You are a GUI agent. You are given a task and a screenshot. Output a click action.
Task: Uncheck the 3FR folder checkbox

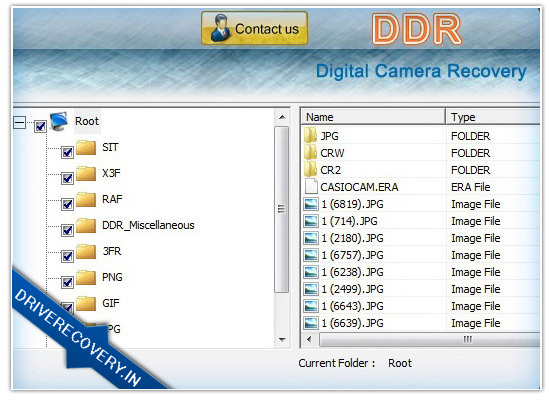(x=67, y=256)
